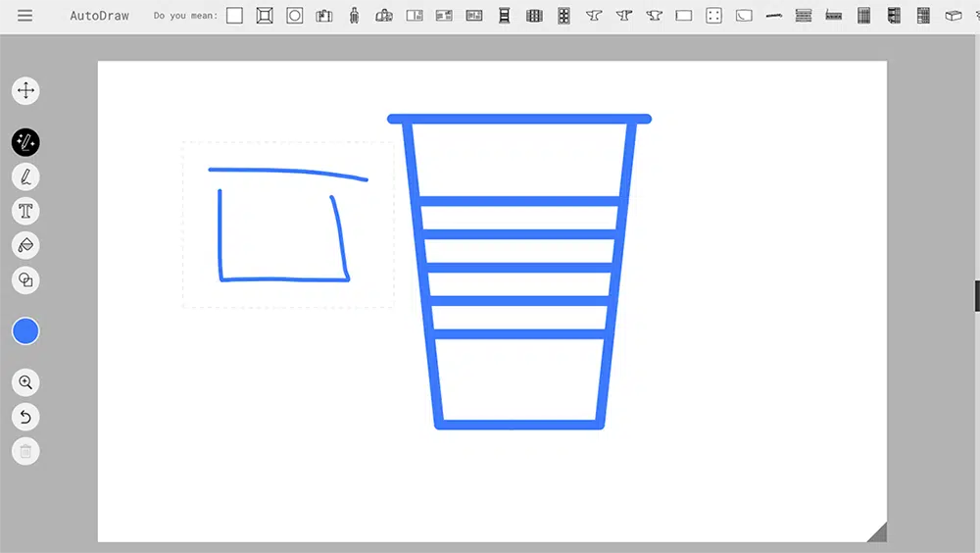Choose the first anvil suggestion
Image resolution: width=980 pixels, height=553 pixels.
click(594, 16)
